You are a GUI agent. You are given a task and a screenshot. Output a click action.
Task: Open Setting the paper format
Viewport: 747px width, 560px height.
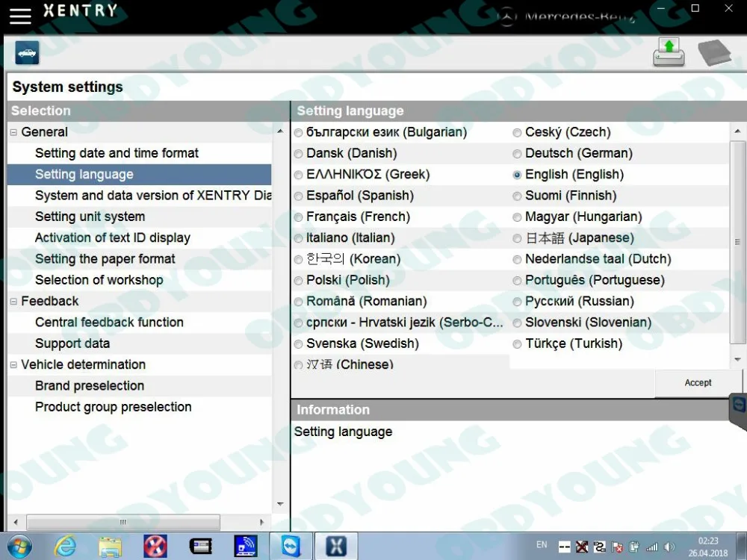pos(105,259)
